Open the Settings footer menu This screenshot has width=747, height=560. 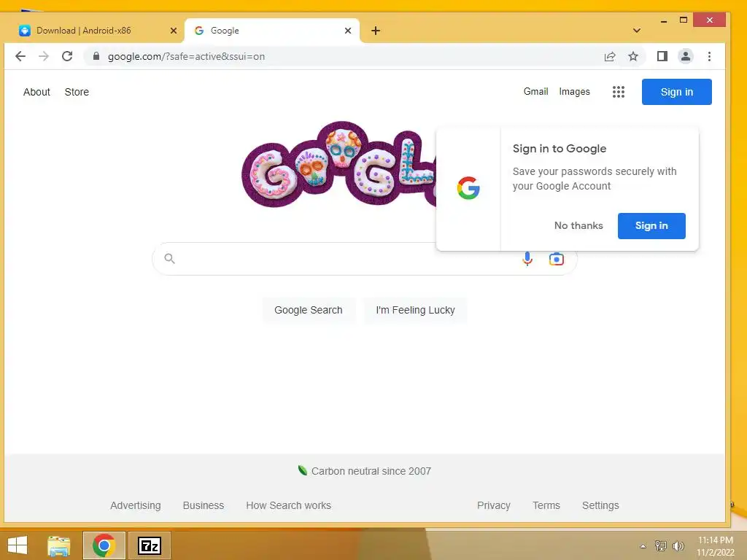point(600,505)
